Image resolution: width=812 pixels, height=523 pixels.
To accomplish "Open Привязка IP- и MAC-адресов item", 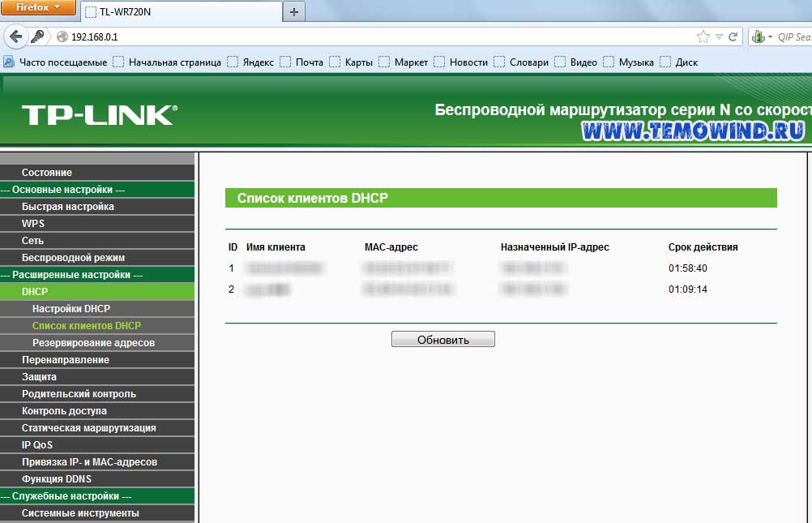I will pos(97,462).
